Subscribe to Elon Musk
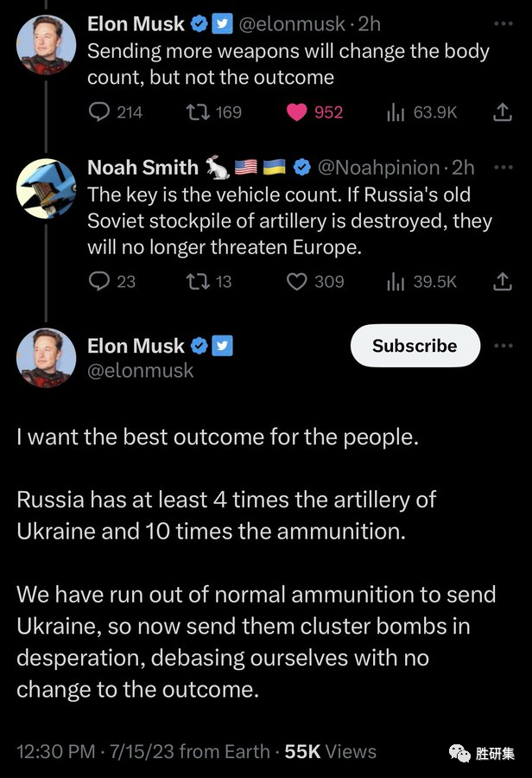 [x=415, y=346]
